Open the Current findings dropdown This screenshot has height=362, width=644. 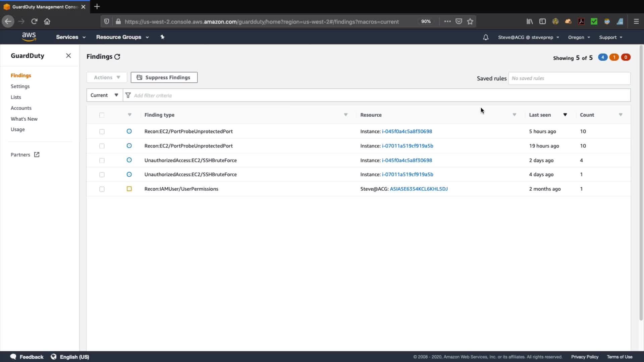[x=104, y=95]
